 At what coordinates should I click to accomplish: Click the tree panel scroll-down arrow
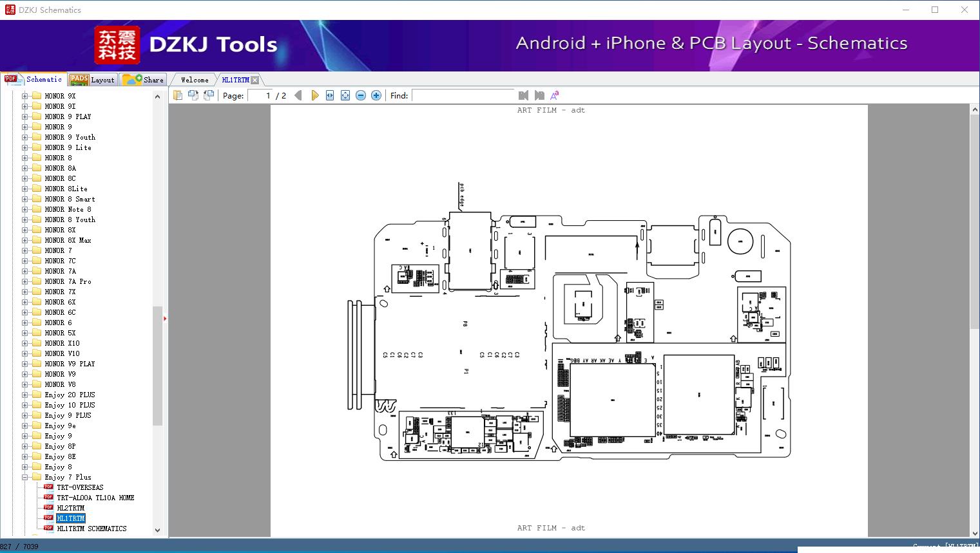pyautogui.click(x=157, y=530)
